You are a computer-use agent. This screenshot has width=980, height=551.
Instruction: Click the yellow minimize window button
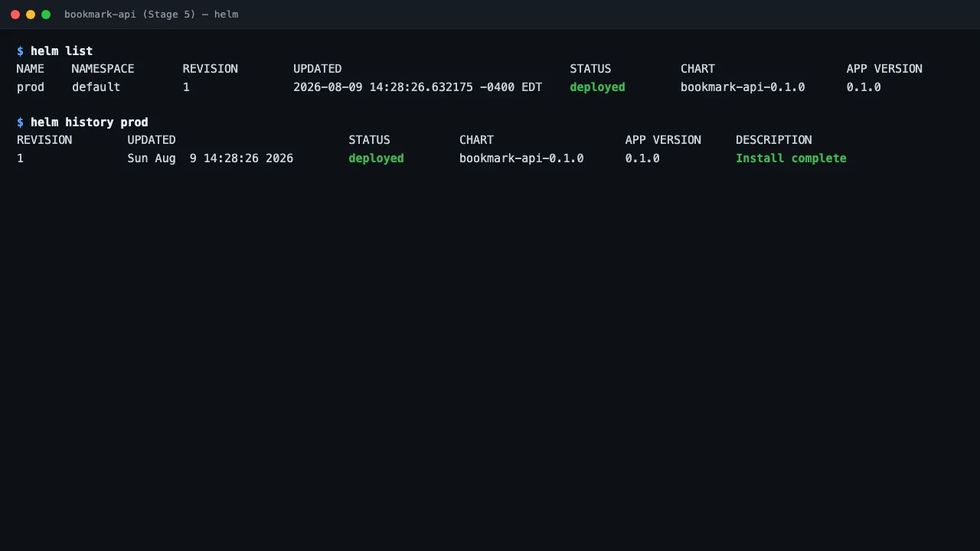(31, 15)
